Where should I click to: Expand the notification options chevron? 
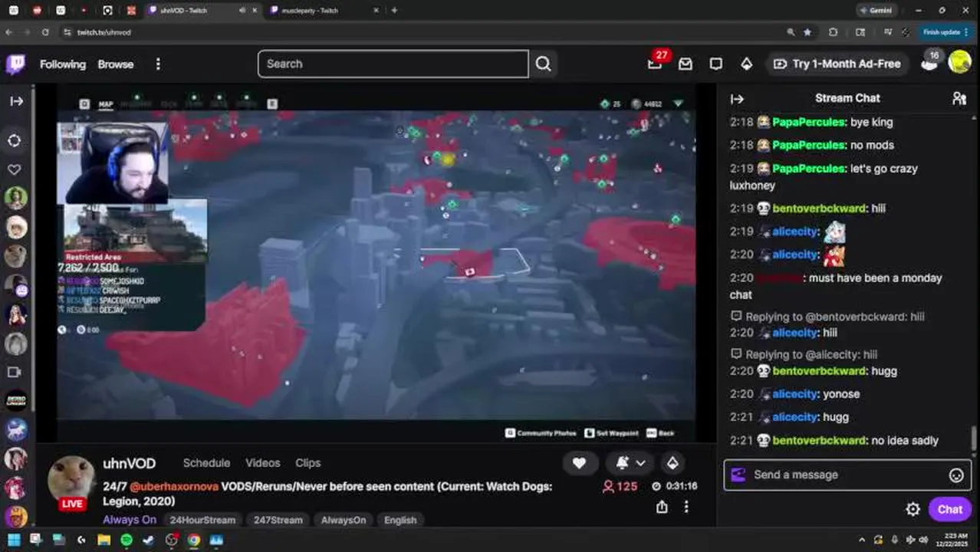coord(640,463)
